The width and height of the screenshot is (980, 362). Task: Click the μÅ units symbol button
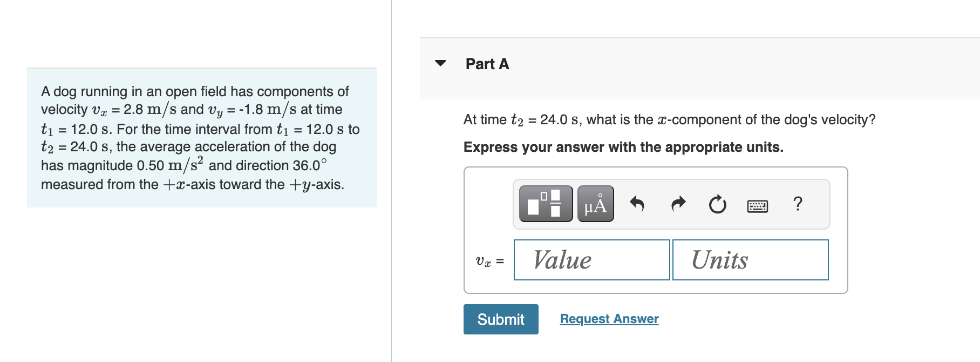595,204
